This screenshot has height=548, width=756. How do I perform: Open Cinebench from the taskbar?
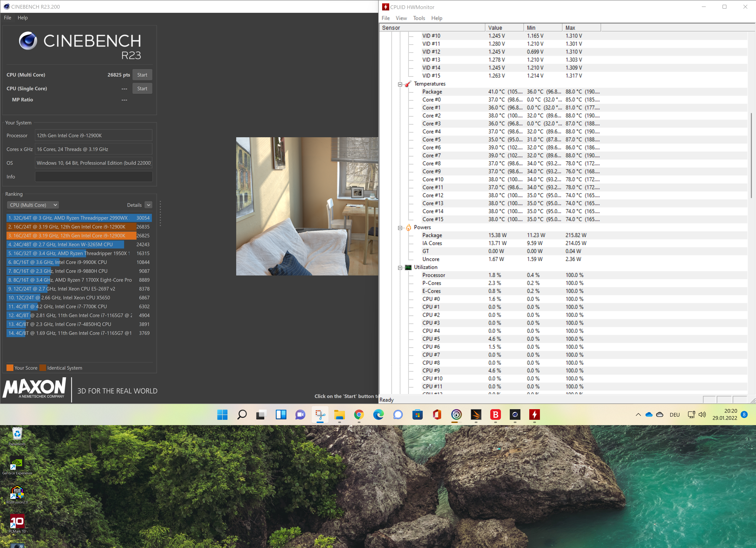pyautogui.click(x=515, y=415)
